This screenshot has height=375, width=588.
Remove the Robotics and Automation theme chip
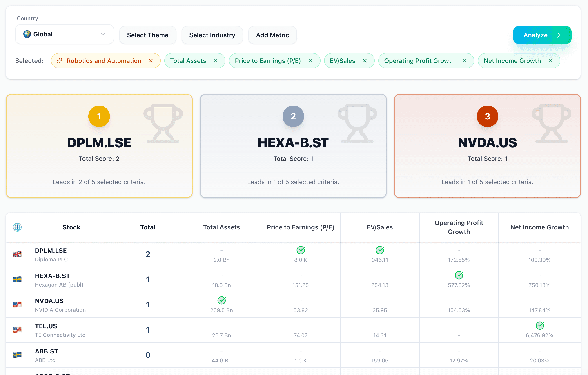[151, 61]
